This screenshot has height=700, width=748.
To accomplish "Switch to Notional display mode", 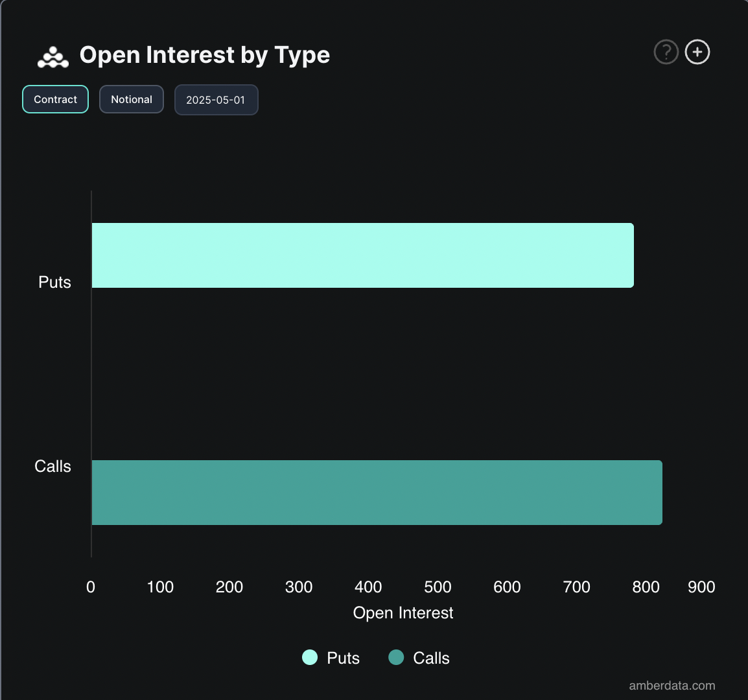I will 131,99.
